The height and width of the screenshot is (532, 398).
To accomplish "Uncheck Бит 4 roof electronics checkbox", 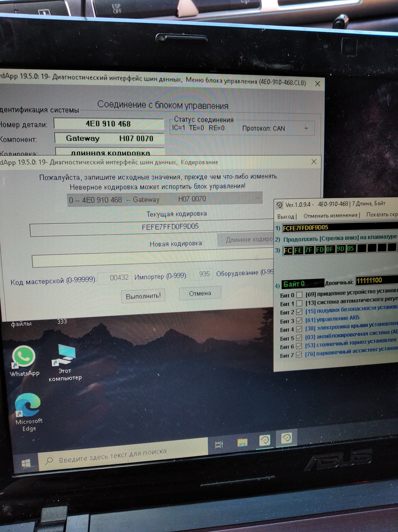I will 299,329.
